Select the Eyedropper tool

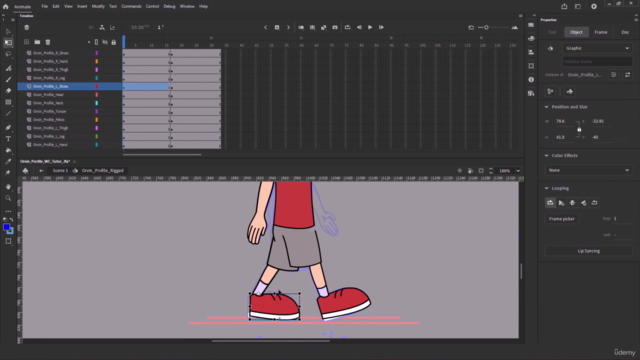[x=8, y=161]
